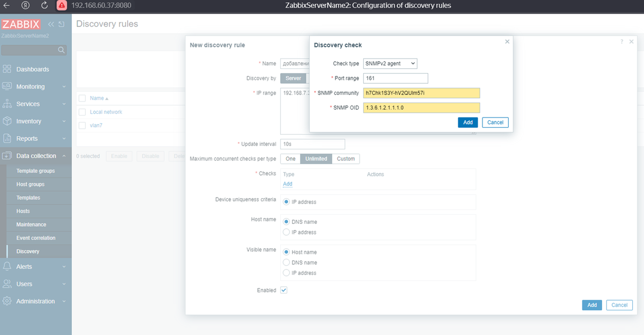The image size is (644, 335).
Task: Collapse the Data collection menu
Action: point(35,156)
